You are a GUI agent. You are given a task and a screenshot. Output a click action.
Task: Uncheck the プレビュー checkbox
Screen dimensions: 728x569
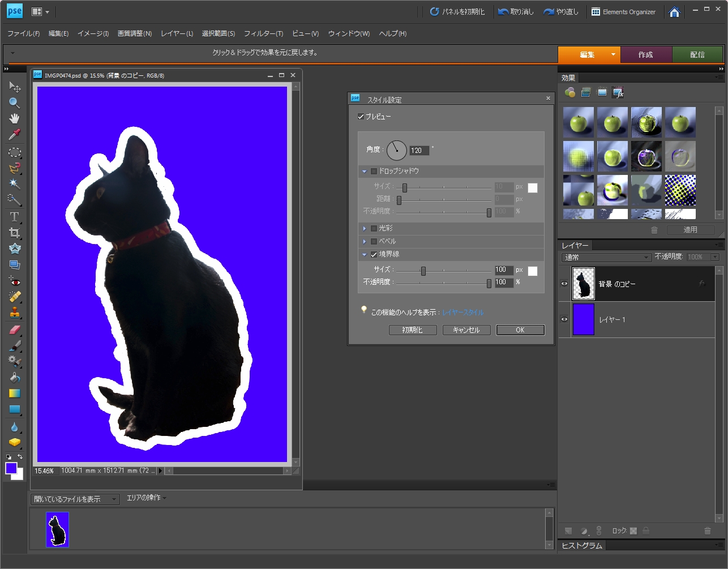pyautogui.click(x=361, y=117)
